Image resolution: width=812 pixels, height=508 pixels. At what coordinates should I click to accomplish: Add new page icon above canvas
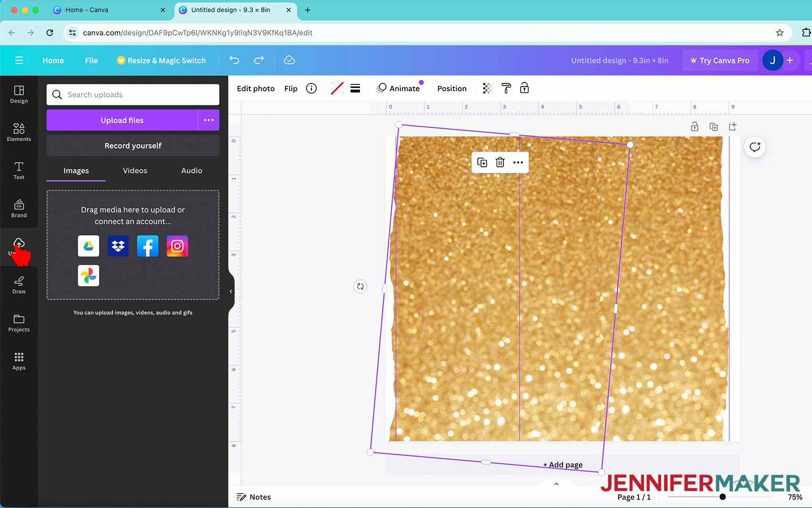pyautogui.click(x=732, y=126)
